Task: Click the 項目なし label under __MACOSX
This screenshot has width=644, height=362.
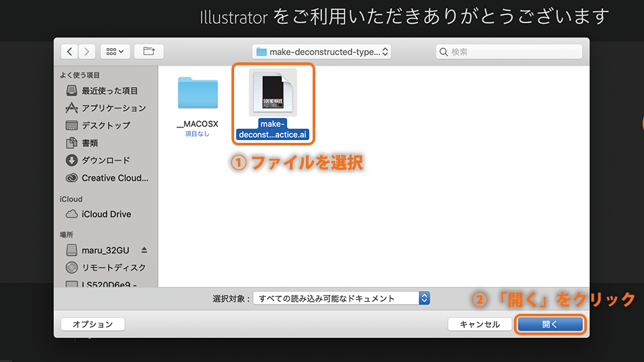Action: 197,134
